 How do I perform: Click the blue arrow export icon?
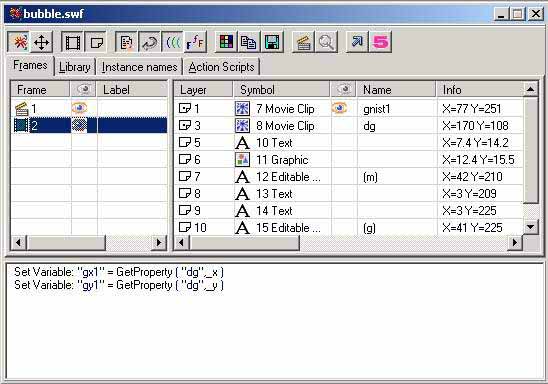[x=357, y=43]
